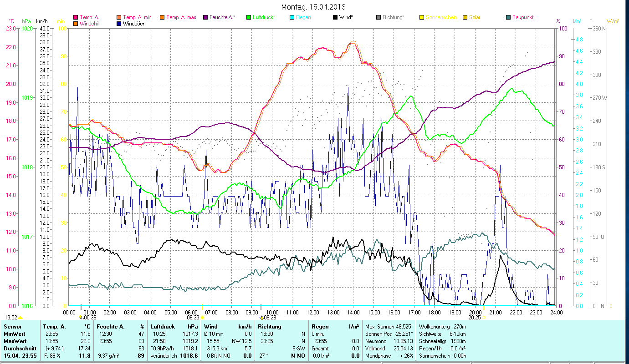Click the Neumond 10.05.13 entry
Viewport: 629px width, 364px height.
click(x=389, y=341)
